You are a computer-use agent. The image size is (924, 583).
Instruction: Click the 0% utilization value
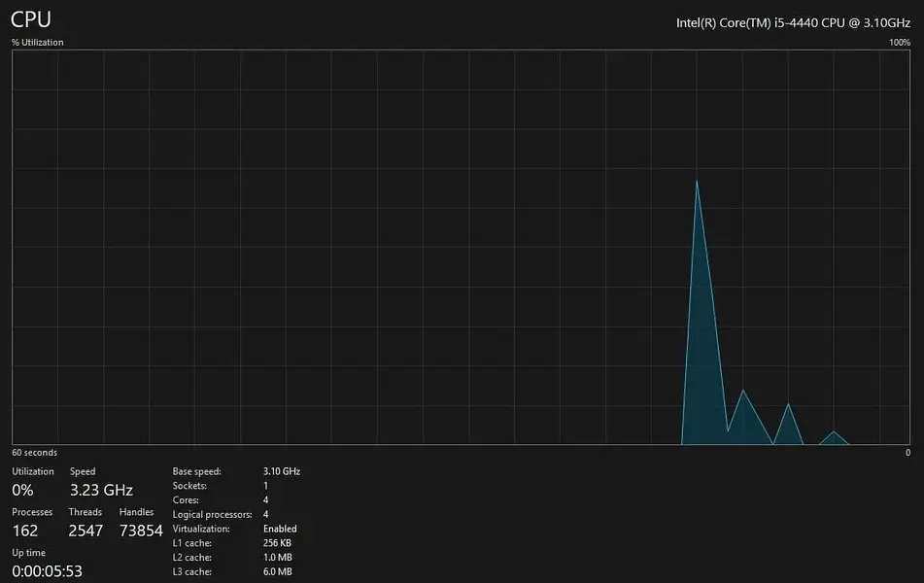[x=22, y=491]
